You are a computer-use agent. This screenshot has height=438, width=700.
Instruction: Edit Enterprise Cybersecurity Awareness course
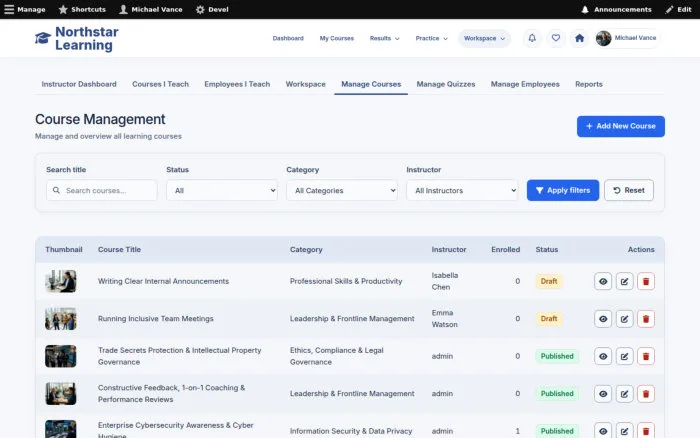624,430
